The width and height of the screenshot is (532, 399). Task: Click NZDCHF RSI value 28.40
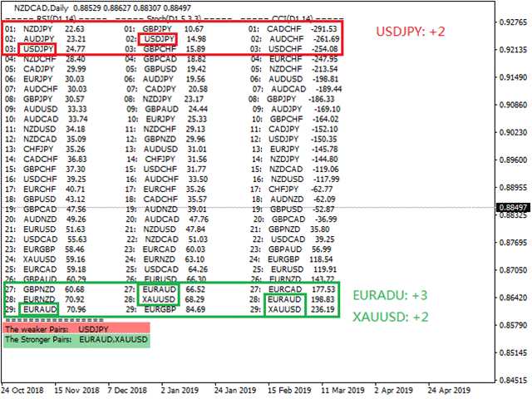76,59
